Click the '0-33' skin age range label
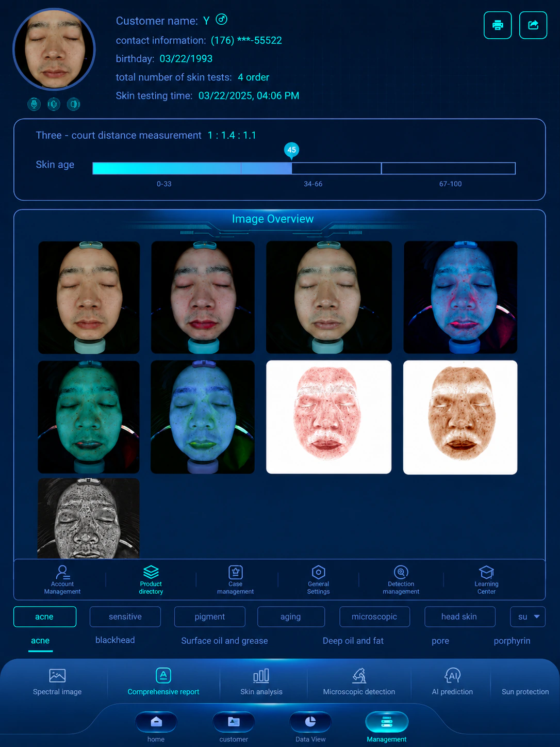 164,184
